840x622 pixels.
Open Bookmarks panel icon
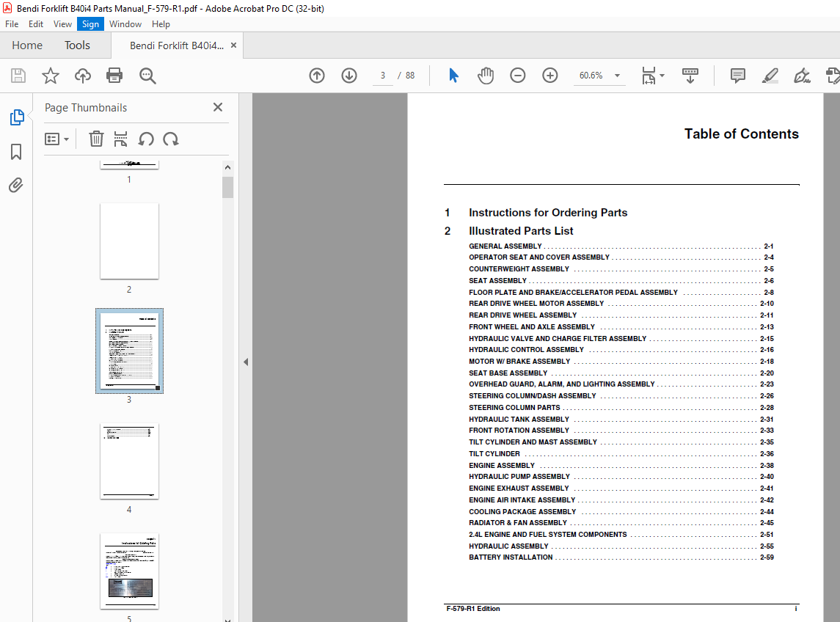pyautogui.click(x=16, y=152)
